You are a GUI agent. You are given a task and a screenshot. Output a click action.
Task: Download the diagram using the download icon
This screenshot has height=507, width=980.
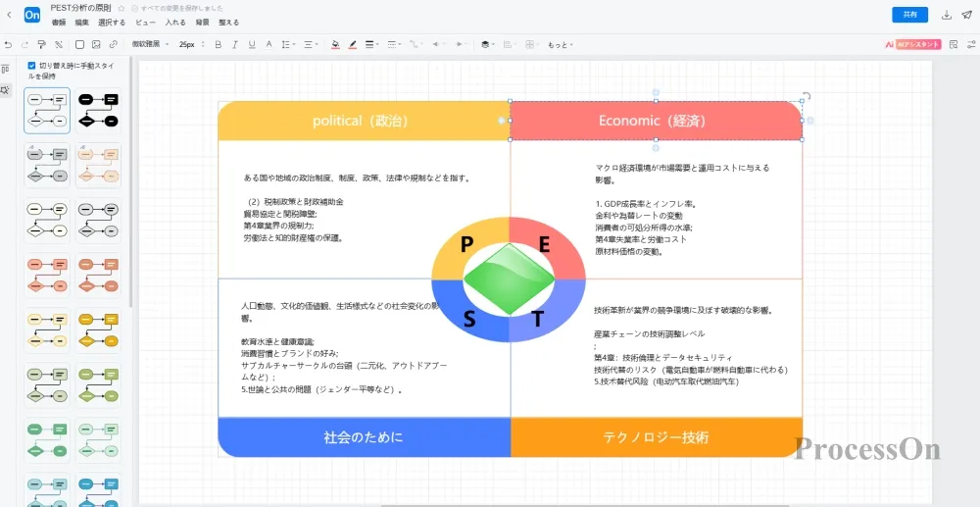tap(947, 15)
